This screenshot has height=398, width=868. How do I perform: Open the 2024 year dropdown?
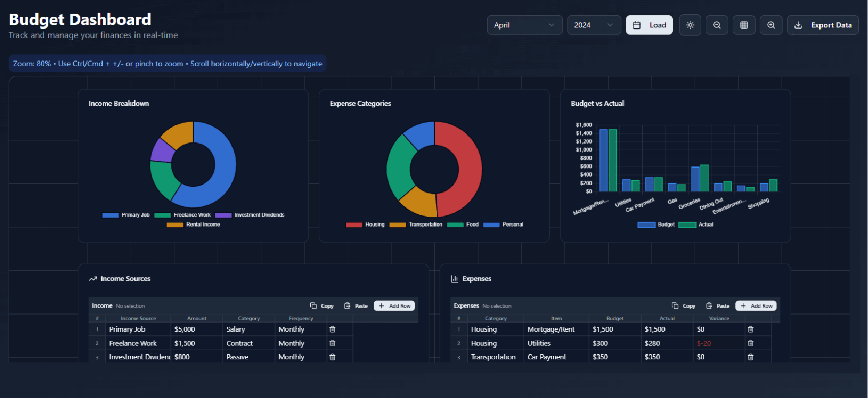coord(594,25)
